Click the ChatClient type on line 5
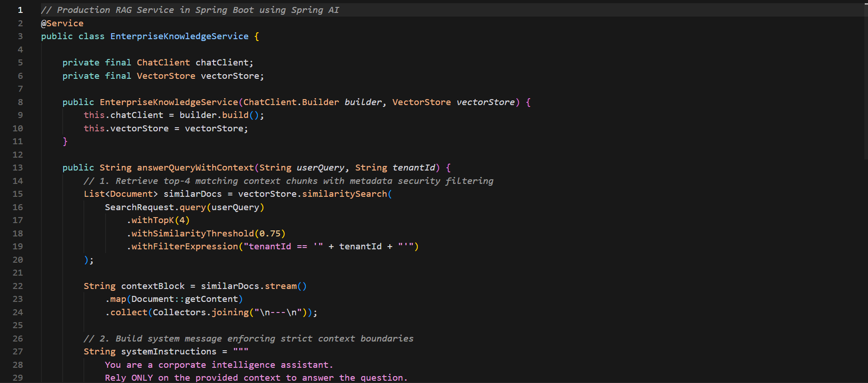Screen dimensions: 868x383 163,63
